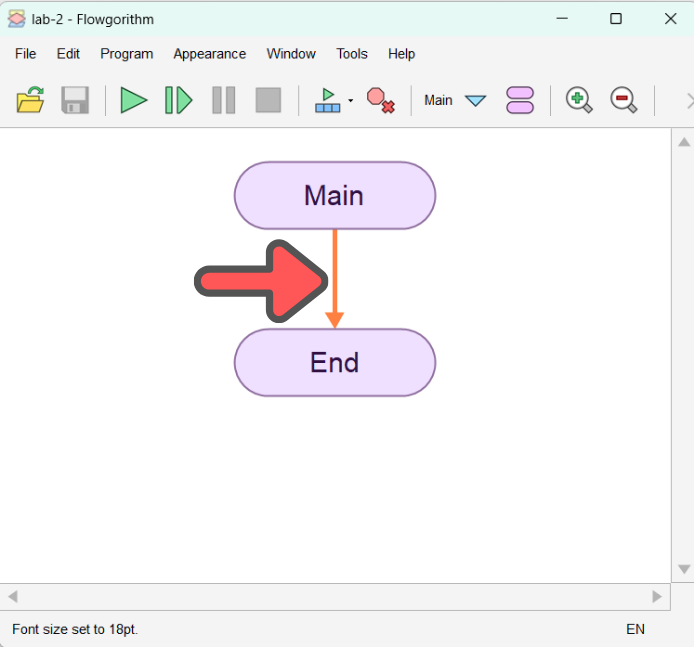Click the Save floppy disk icon
The image size is (694, 648).
click(x=75, y=100)
